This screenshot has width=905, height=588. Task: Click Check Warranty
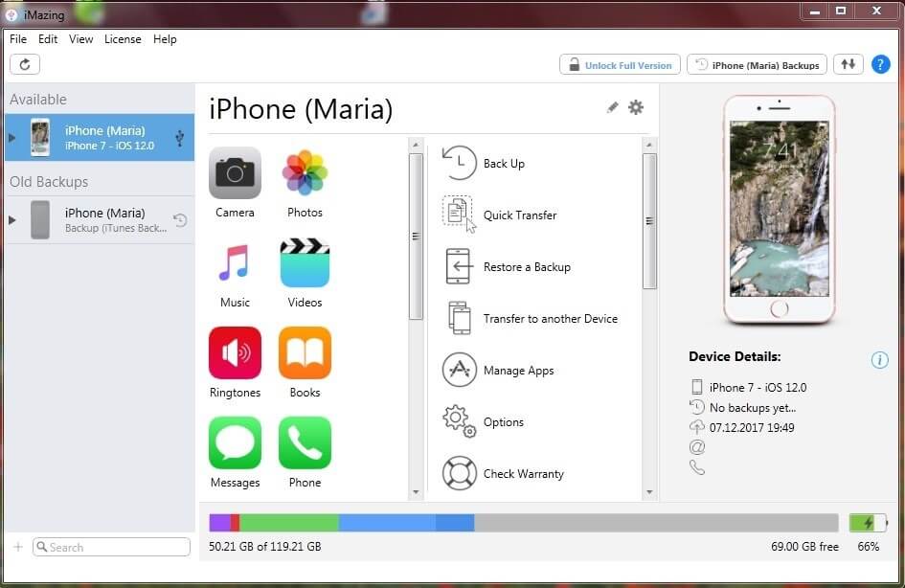coord(503,473)
